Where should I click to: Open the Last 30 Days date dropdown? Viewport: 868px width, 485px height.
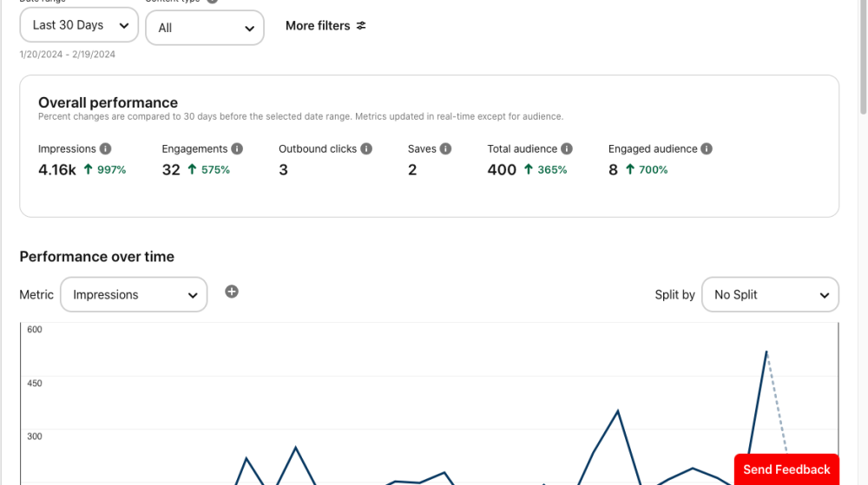(x=79, y=25)
